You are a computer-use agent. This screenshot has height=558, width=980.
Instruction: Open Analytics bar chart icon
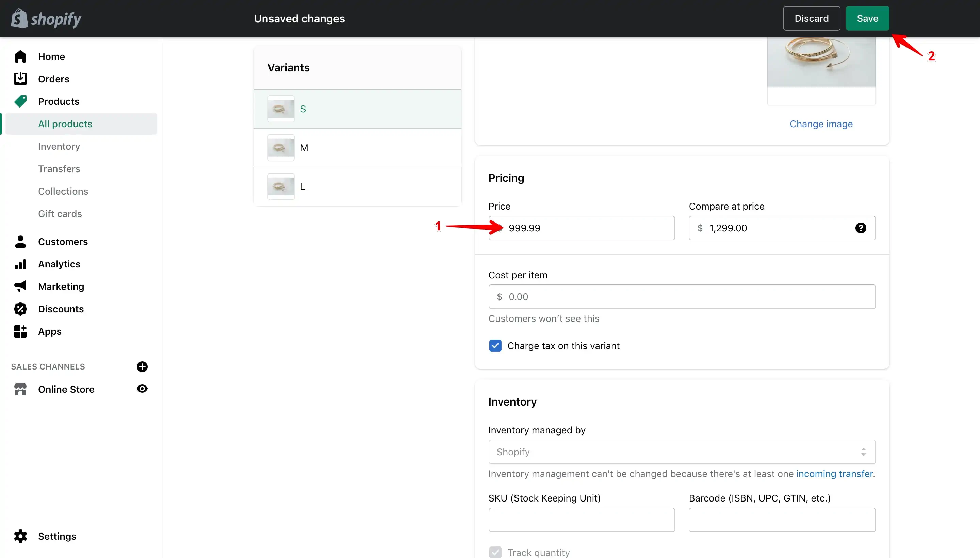pos(20,264)
